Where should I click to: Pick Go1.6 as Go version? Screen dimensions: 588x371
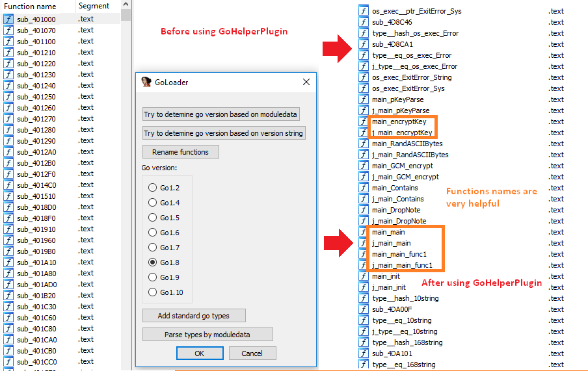pos(152,233)
